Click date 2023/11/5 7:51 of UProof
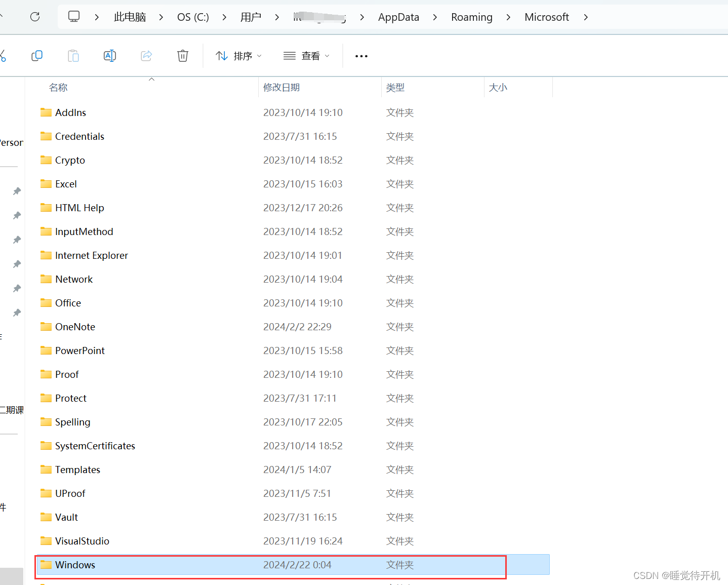This screenshot has width=728, height=585. [x=297, y=493]
